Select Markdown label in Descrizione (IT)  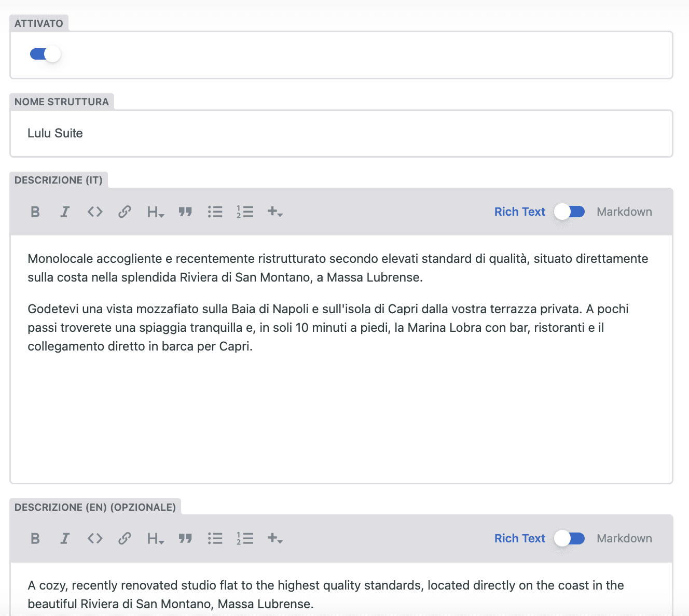point(624,212)
